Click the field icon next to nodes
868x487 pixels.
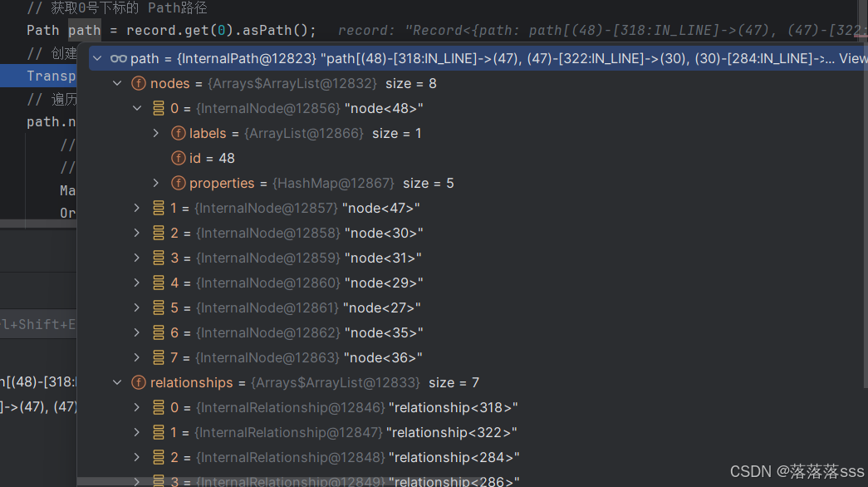point(138,83)
